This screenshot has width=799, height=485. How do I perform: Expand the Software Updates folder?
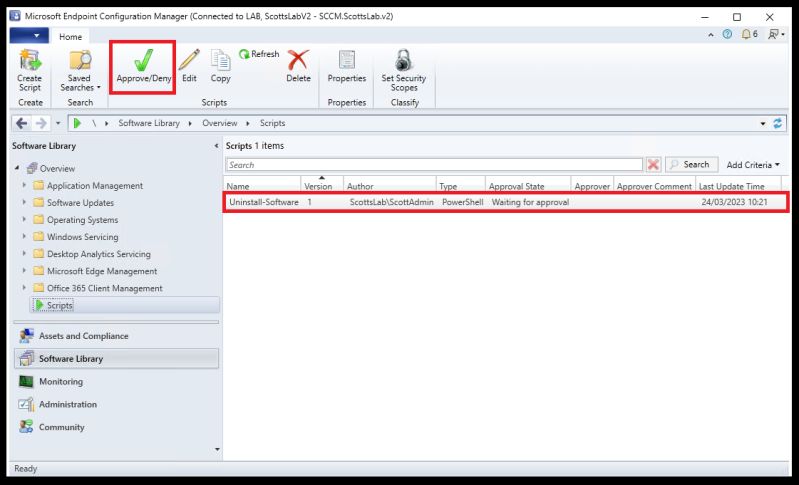[24, 202]
